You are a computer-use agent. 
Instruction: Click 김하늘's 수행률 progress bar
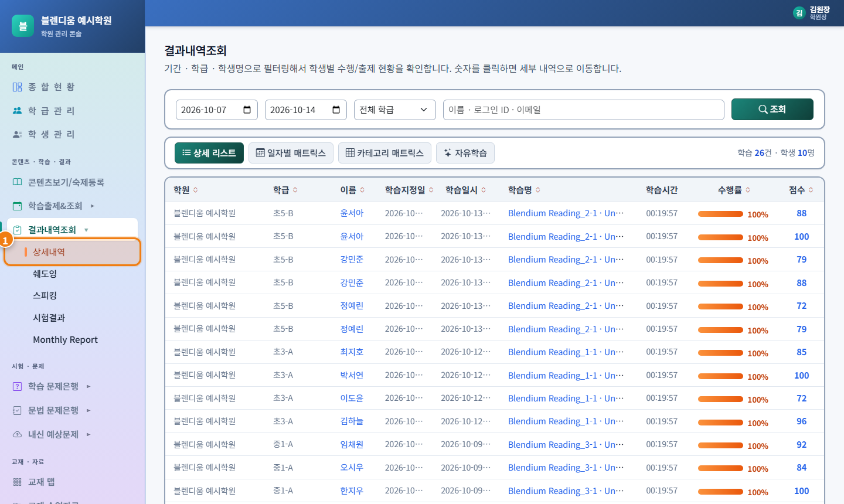(x=720, y=423)
